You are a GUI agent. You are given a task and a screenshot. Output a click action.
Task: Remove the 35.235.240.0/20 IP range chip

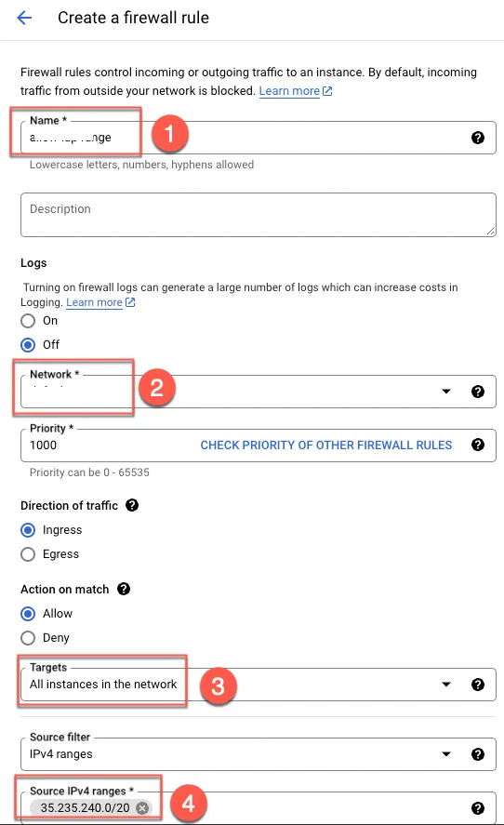142,807
